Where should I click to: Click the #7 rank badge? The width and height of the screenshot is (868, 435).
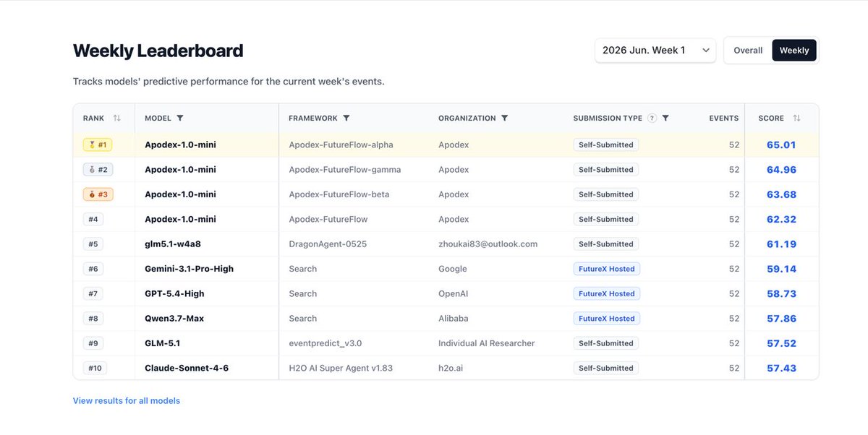tap(93, 293)
